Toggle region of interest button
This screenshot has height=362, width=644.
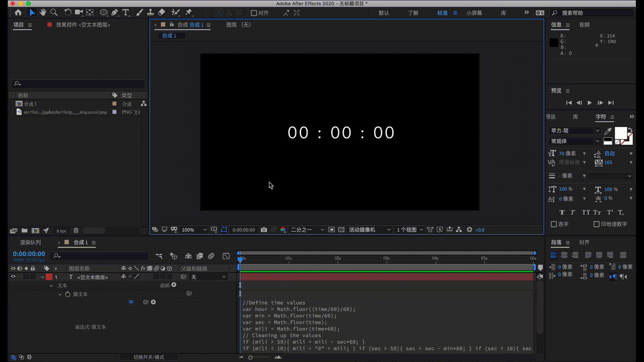pos(331,230)
